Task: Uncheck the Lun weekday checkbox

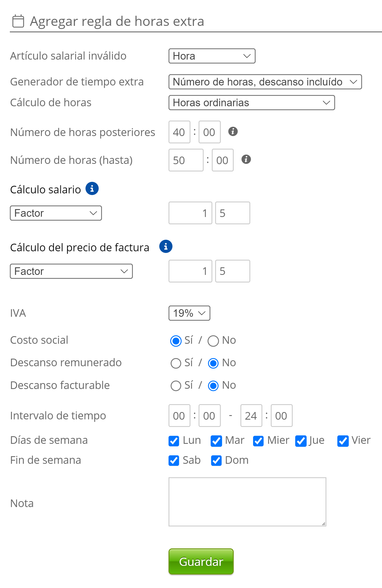Action: tap(174, 441)
